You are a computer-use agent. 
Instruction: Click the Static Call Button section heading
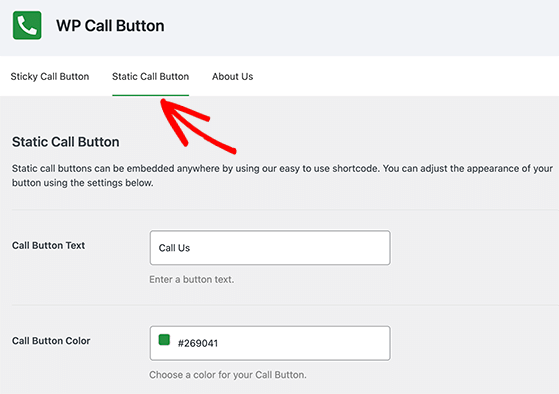pyautogui.click(x=66, y=142)
